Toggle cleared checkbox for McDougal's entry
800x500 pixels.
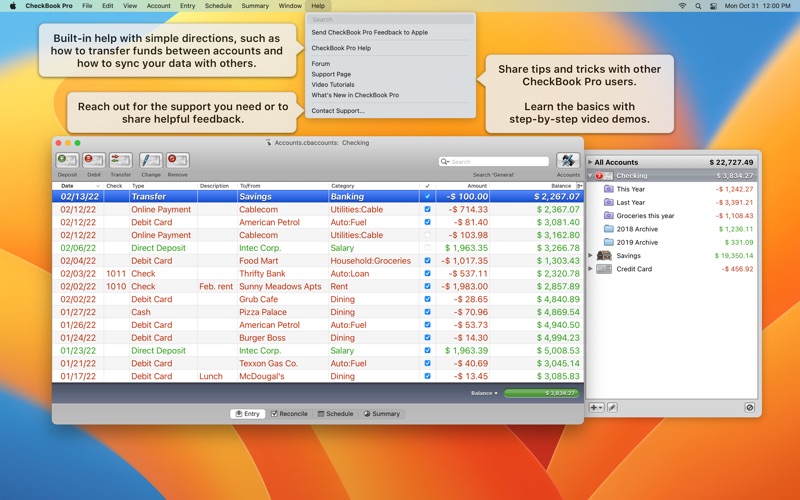click(428, 376)
